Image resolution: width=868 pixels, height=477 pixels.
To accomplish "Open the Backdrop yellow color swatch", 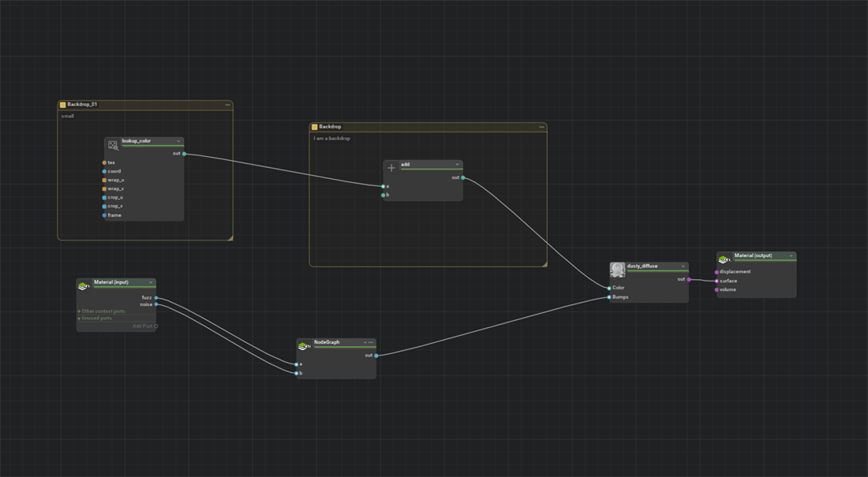I will tap(314, 127).
